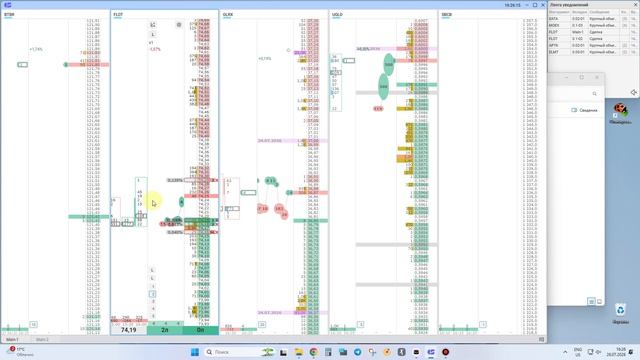Select the MOEX row in notifications feed
The height and width of the screenshot is (360, 640).
click(593, 25)
